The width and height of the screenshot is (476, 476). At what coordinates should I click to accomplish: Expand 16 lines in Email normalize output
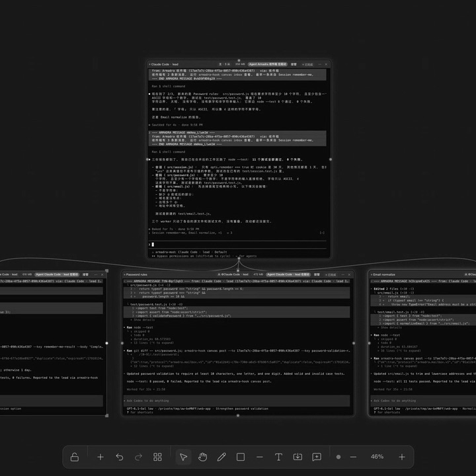(401, 350)
